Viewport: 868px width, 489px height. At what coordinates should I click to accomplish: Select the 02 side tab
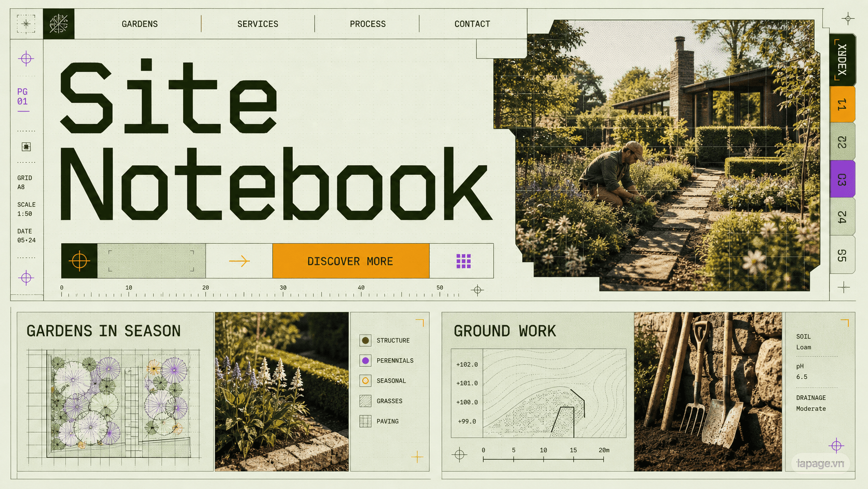842,141
